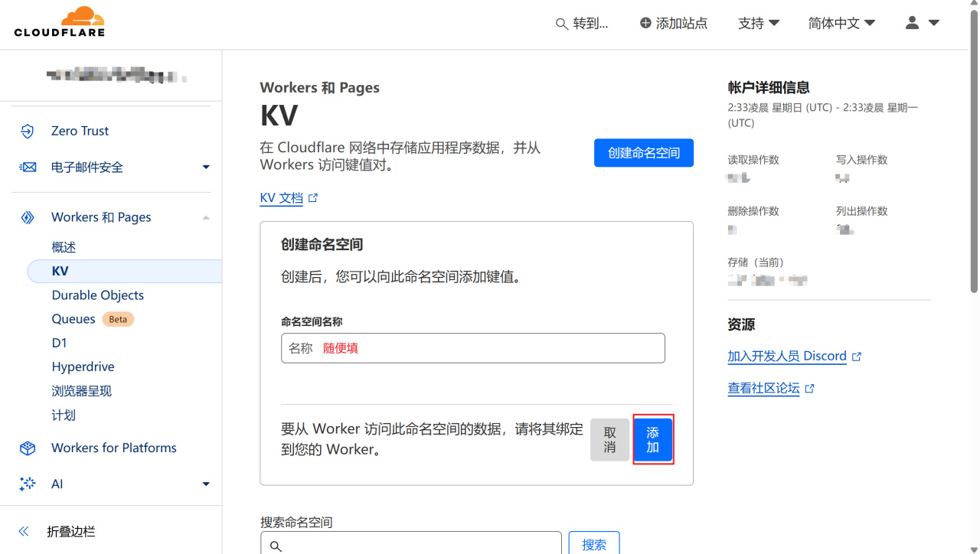
Task: Click the AI sparkle icon
Action: click(28, 484)
